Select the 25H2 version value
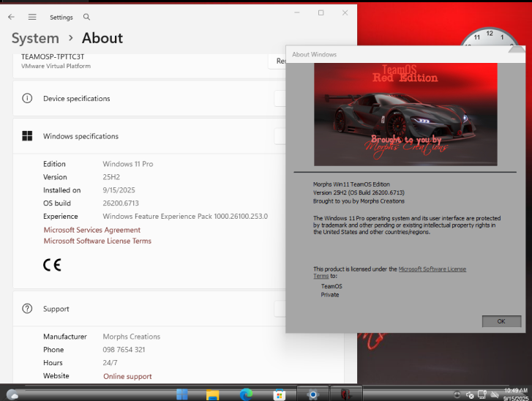The width and height of the screenshot is (532, 401). [111, 177]
